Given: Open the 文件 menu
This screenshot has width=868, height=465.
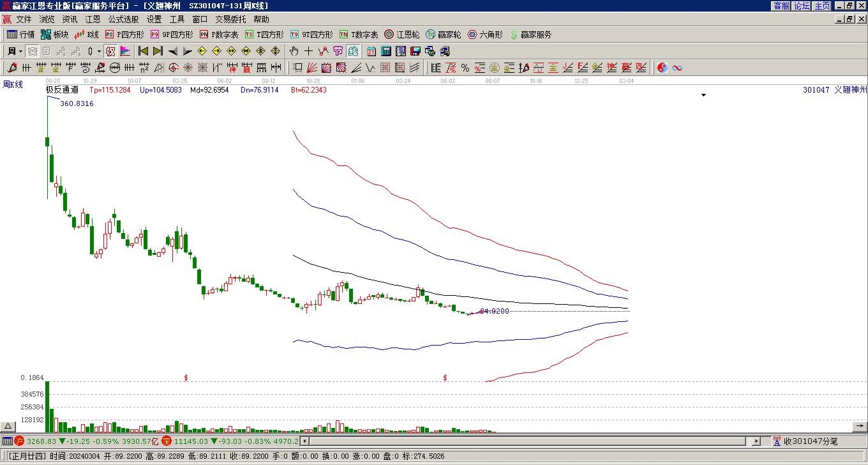Looking at the screenshot, I should coord(24,19).
